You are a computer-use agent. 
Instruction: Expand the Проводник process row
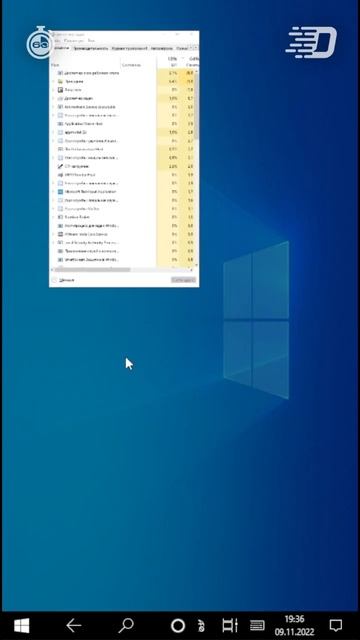click(53, 81)
